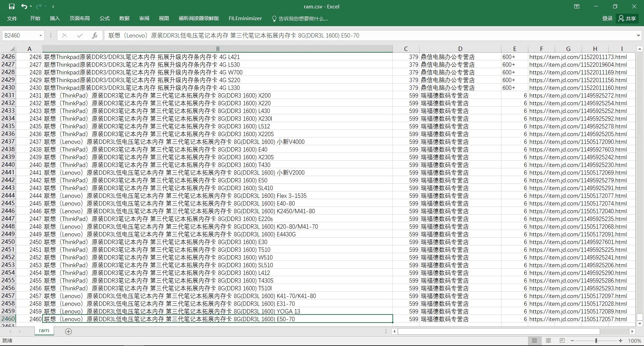Click the zoom in plus button
This screenshot has width=644, height=346.
tap(621, 341)
